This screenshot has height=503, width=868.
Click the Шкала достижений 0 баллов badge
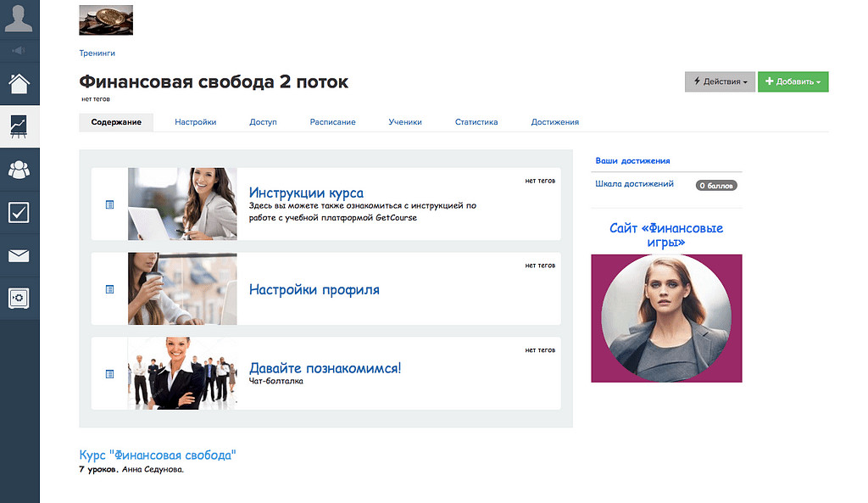[x=716, y=186]
